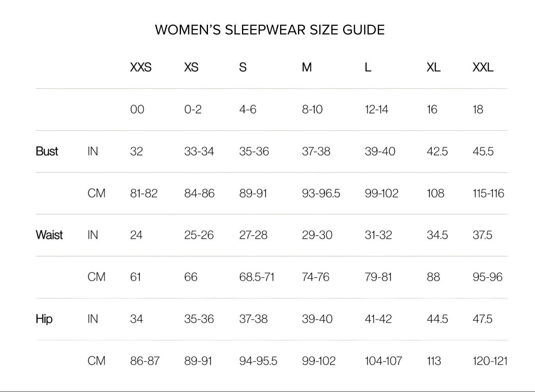Click the numeric size 00 cell

coord(137,109)
